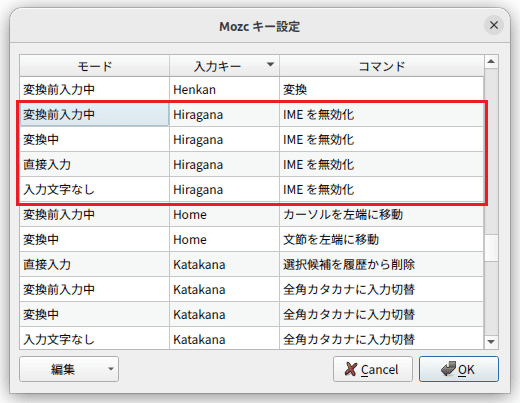The height and width of the screenshot is (403, 520).
Task: Click the vertical scrollbar thumb
Action: click(491, 248)
